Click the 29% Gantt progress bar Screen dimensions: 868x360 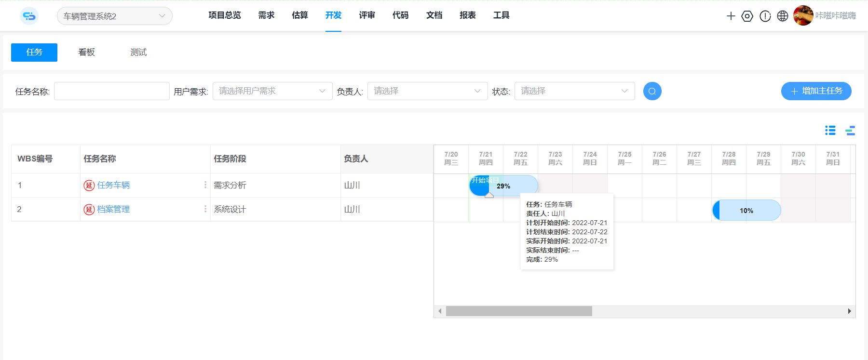[x=503, y=186]
